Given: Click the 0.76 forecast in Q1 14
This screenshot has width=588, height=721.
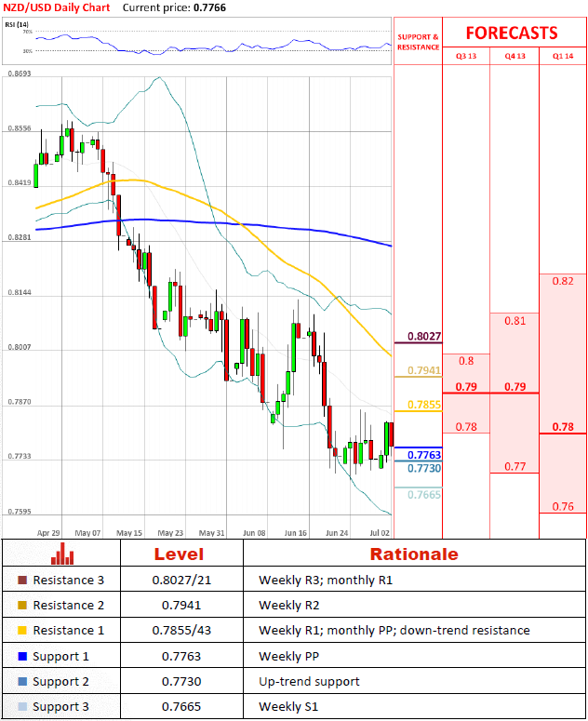Looking at the screenshot, I should pos(563,506).
